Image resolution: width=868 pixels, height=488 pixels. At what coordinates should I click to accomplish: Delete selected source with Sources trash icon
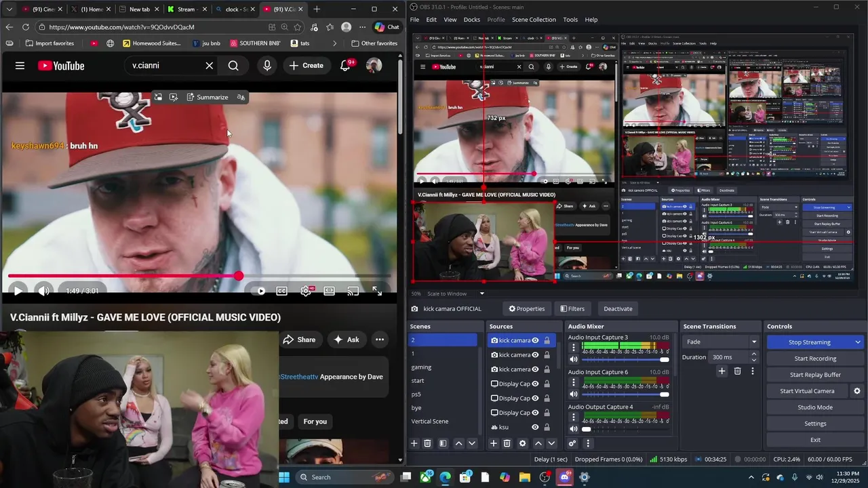coord(507,443)
